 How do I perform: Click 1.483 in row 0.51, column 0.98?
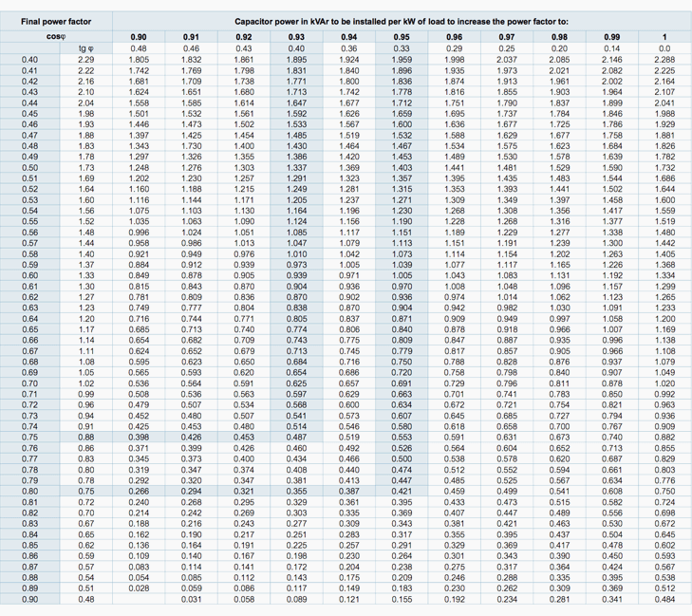[560, 178]
